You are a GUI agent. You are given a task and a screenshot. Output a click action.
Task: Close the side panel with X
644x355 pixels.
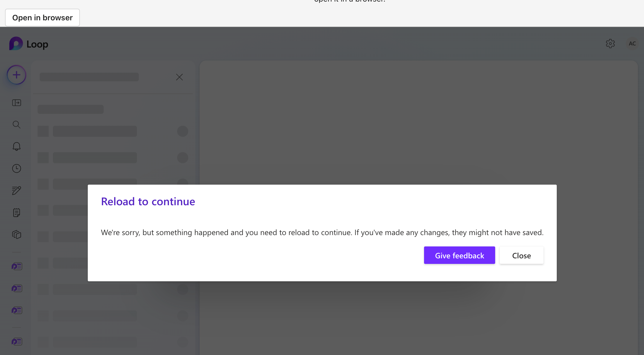point(179,77)
